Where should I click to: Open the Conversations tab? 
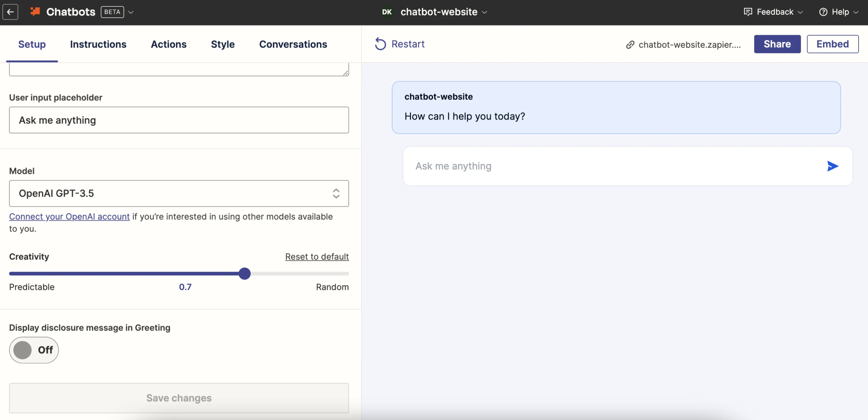(293, 44)
